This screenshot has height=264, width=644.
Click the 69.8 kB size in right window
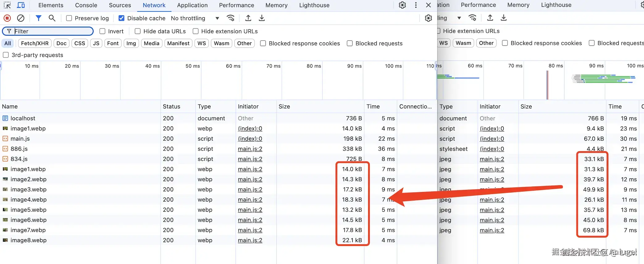(594, 230)
